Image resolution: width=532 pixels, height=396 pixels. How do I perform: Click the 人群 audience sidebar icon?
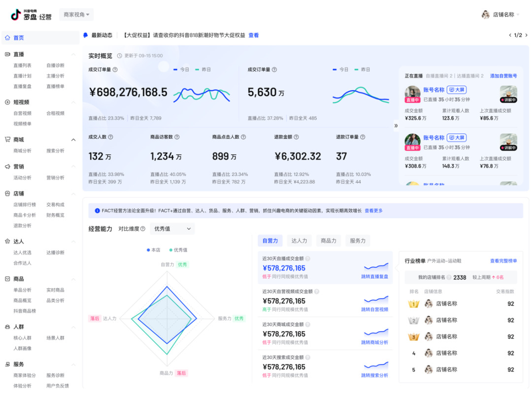6,327
